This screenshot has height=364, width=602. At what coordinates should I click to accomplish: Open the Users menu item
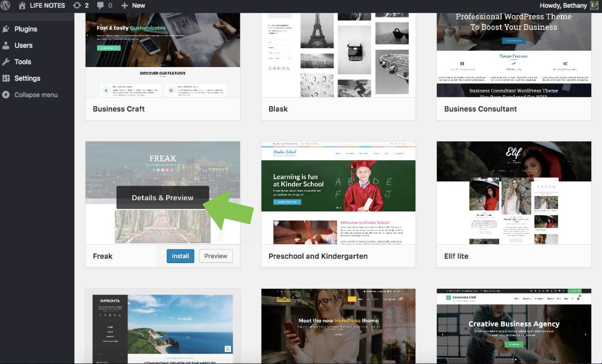(23, 45)
